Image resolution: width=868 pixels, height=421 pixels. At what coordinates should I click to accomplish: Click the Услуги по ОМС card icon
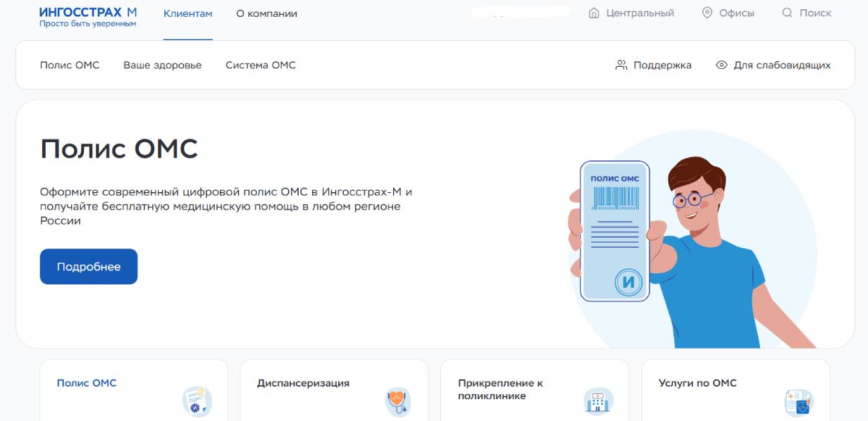799,401
